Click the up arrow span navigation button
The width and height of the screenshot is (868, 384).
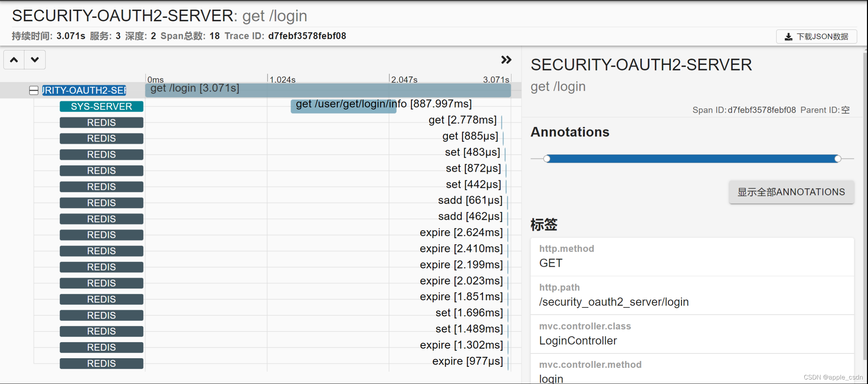point(14,60)
